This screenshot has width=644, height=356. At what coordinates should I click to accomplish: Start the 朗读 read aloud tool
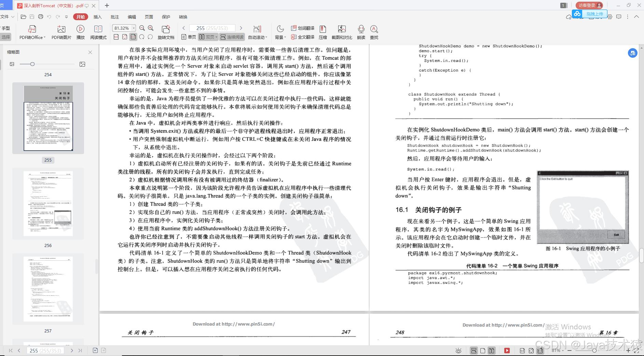361,32
